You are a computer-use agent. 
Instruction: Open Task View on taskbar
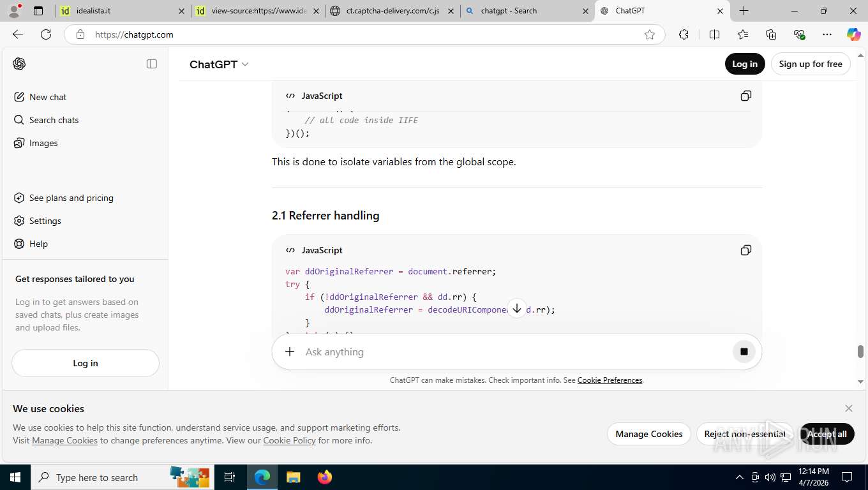coord(230,477)
